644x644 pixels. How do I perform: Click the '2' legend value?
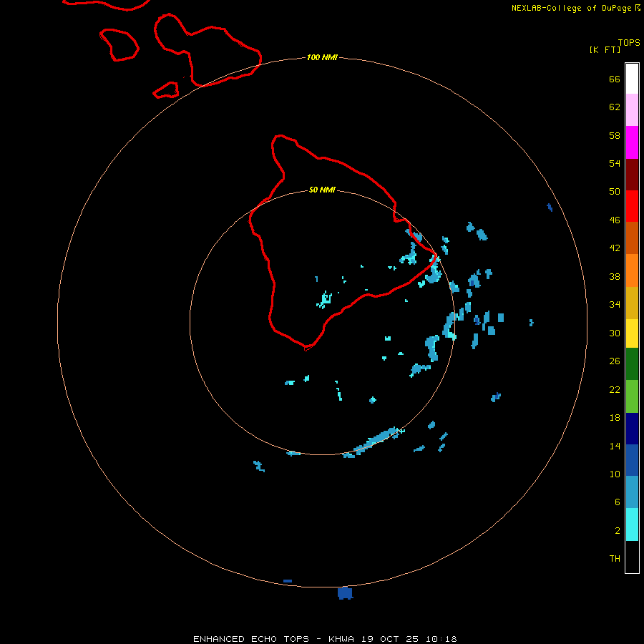point(618,531)
